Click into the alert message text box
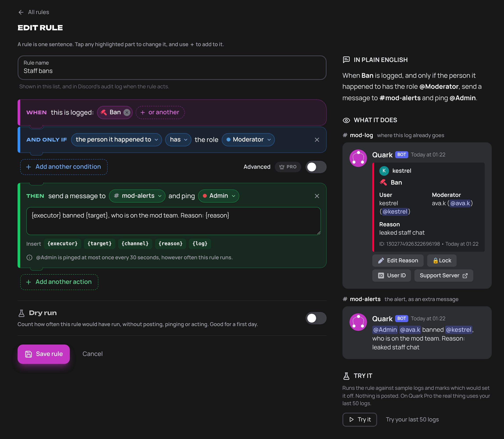Screen dimensions: 504x439 tap(174, 221)
